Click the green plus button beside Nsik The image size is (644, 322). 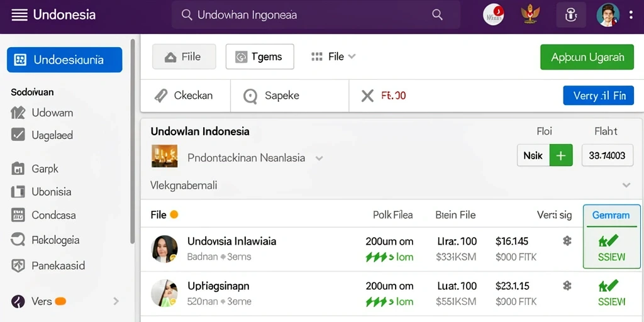pos(561,155)
